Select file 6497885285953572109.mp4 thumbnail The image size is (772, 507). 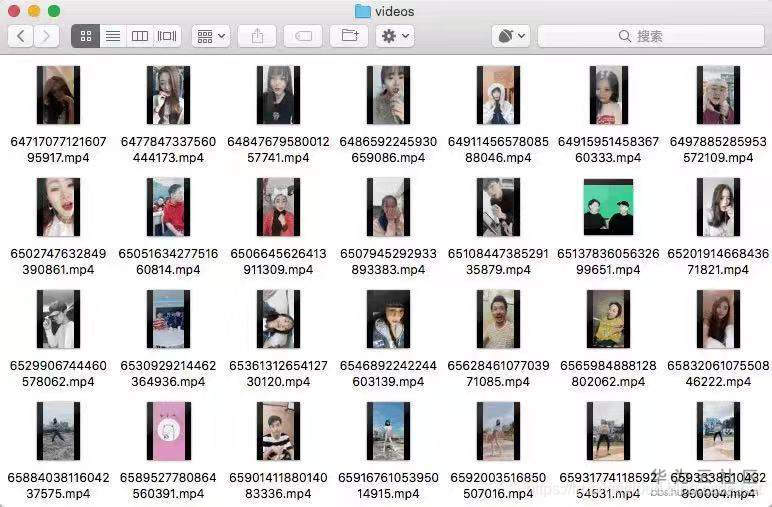[718, 95]
